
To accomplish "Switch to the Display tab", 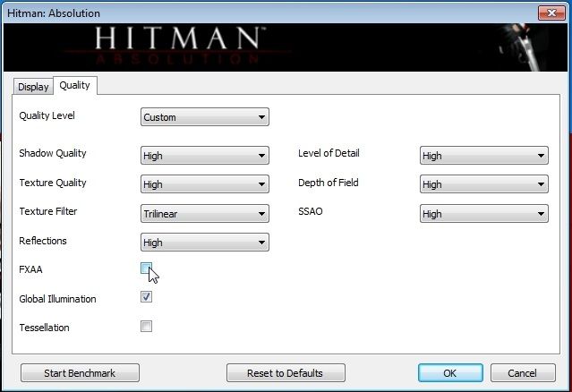I will point(33,87).
